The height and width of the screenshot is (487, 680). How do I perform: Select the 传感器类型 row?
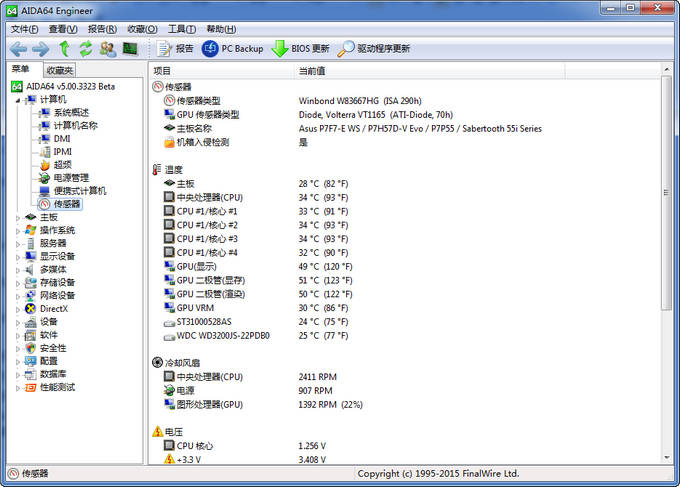point(405,101)
